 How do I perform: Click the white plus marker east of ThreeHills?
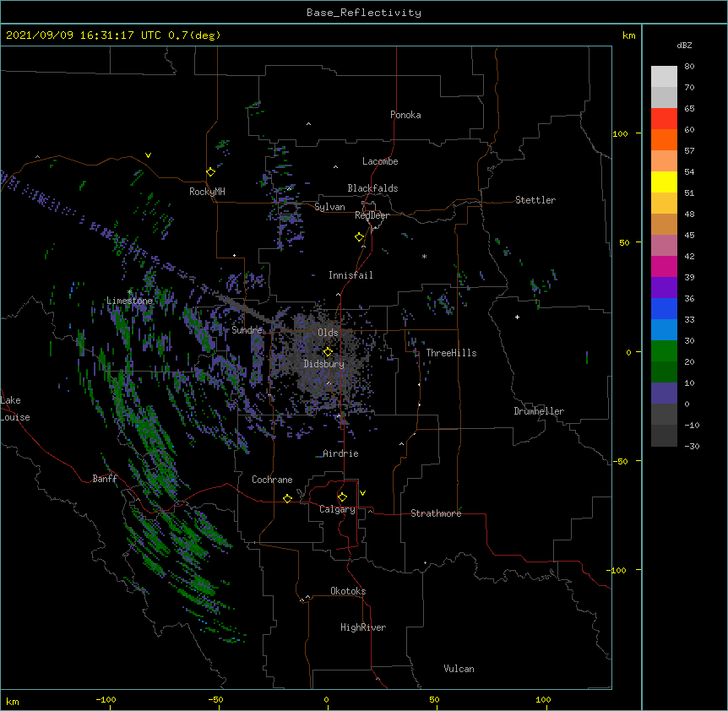[x=517, y=317]
